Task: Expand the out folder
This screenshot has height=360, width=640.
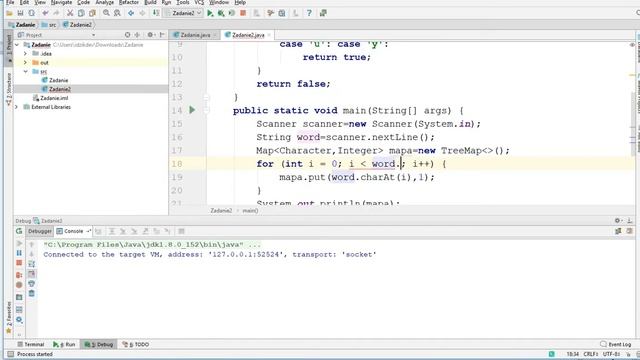Action: click(x=25, y=63)
